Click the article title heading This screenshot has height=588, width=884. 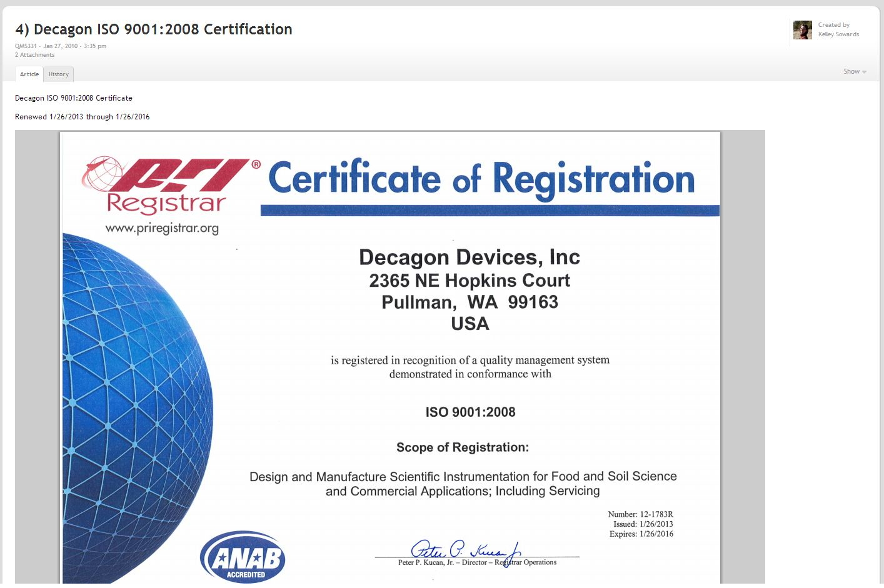(154, 29)
